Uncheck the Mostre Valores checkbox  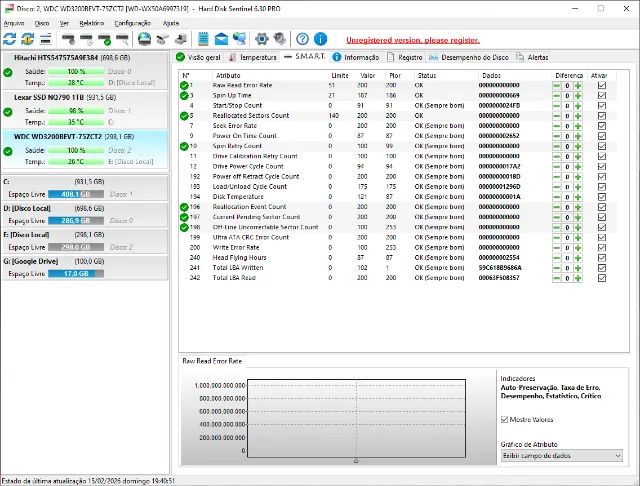click(x=504, y=419)
